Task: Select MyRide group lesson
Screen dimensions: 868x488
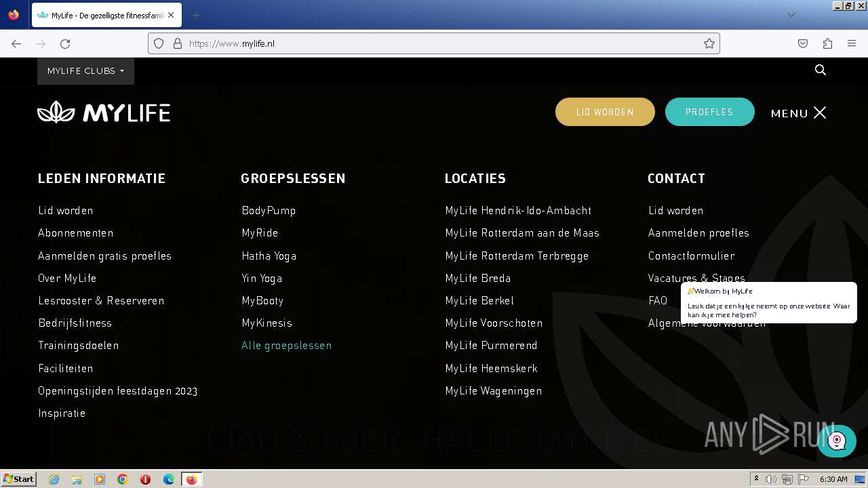Action: point(260,233)
